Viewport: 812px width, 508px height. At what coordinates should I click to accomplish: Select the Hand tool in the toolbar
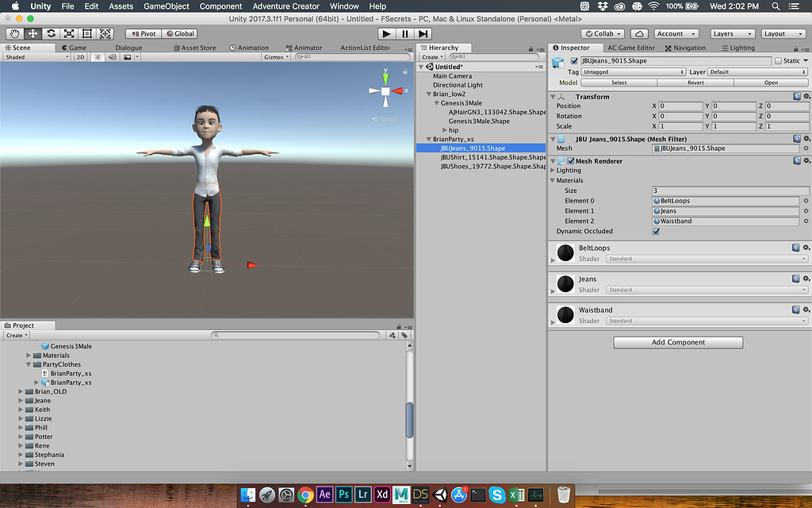pyautogui.click(x=13, y=33)
